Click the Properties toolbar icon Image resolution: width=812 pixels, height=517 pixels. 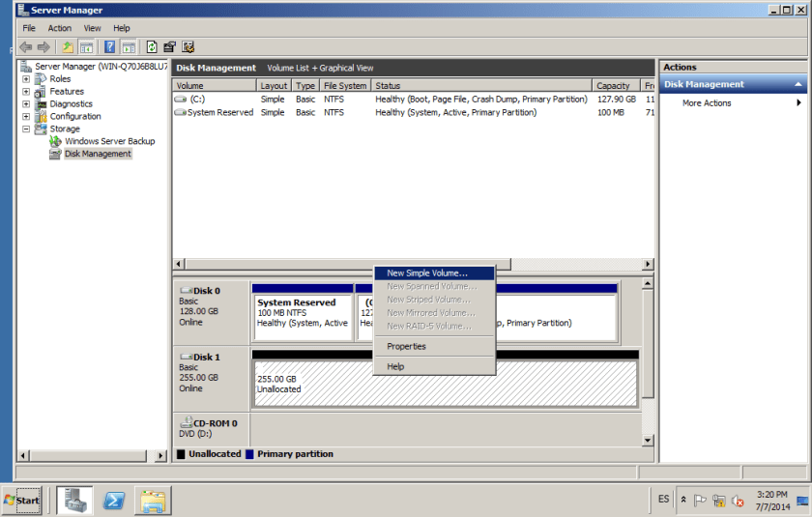point(170,46)
